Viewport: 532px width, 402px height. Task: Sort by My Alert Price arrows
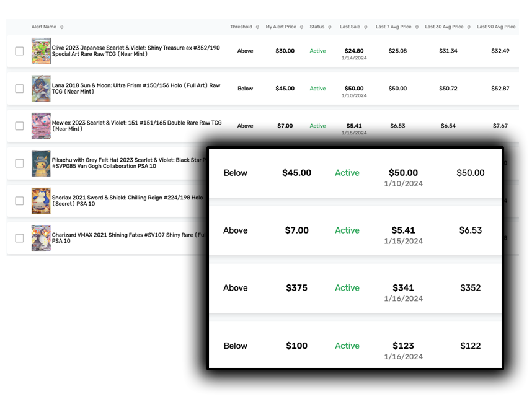point(301,27)
